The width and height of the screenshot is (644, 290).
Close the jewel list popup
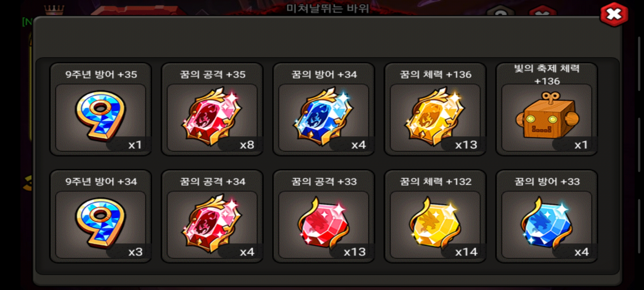[x=614, y=15]
